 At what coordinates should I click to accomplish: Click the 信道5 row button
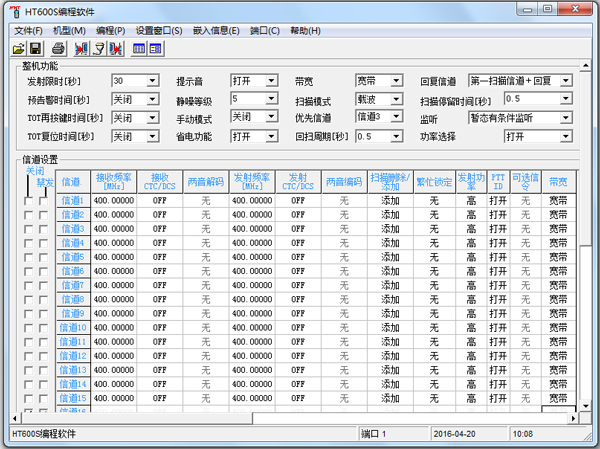[72, 257]
